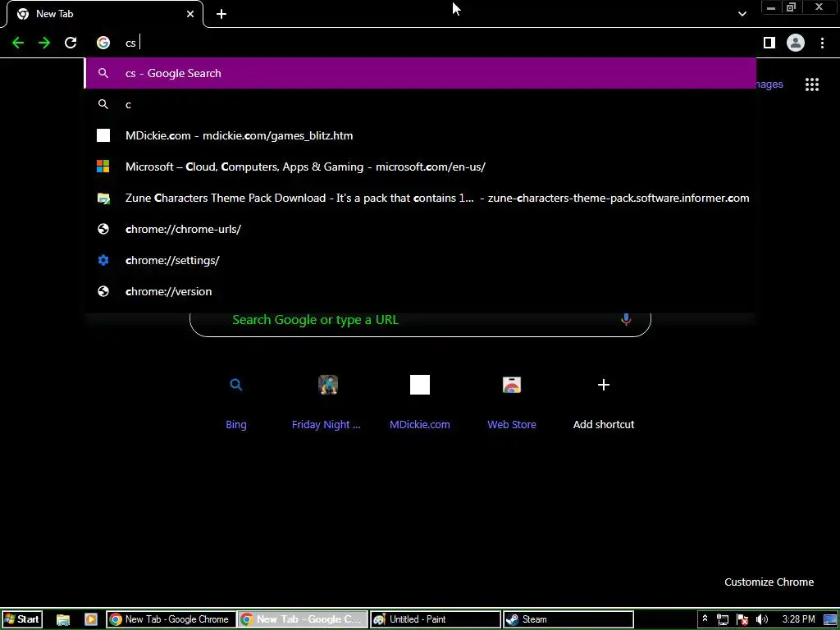Image resolution: width=840 pixels, height=630 pixels.
Task: Click the globe icon beside chrome://chrome-urls/
Action: (103, 229)
